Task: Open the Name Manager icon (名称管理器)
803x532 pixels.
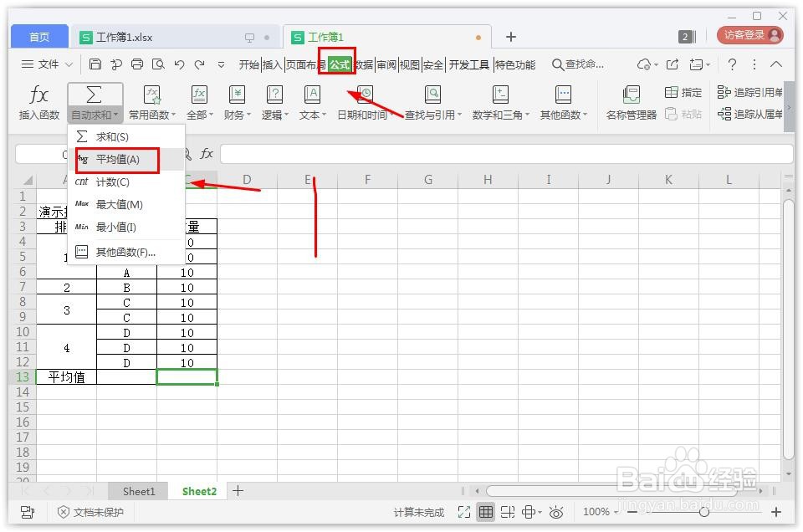Action: [x=631, y=95]
